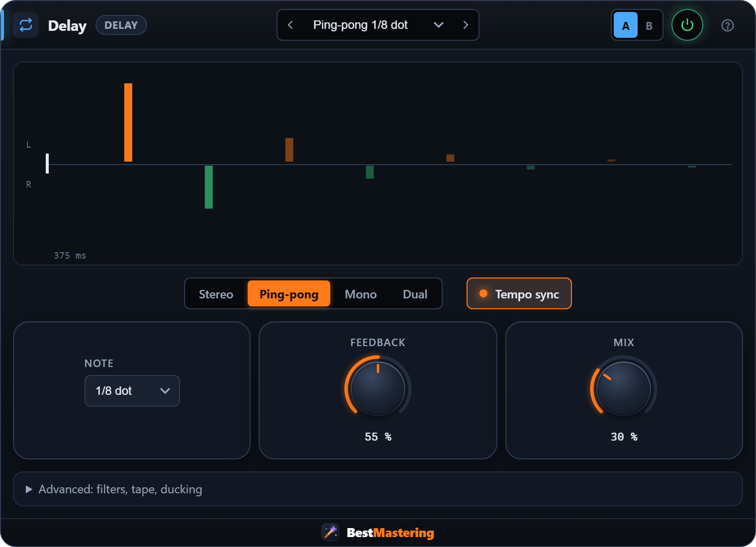The height and width of the screenshot is (547, 756).
Task: Select the Dual delay mode
Action: [415, 294]
